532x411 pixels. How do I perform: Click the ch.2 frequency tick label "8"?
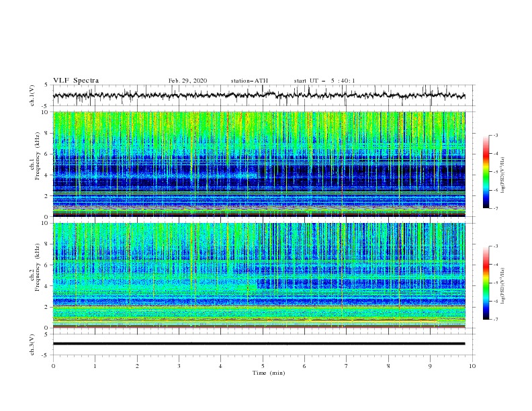pos(48,244)
